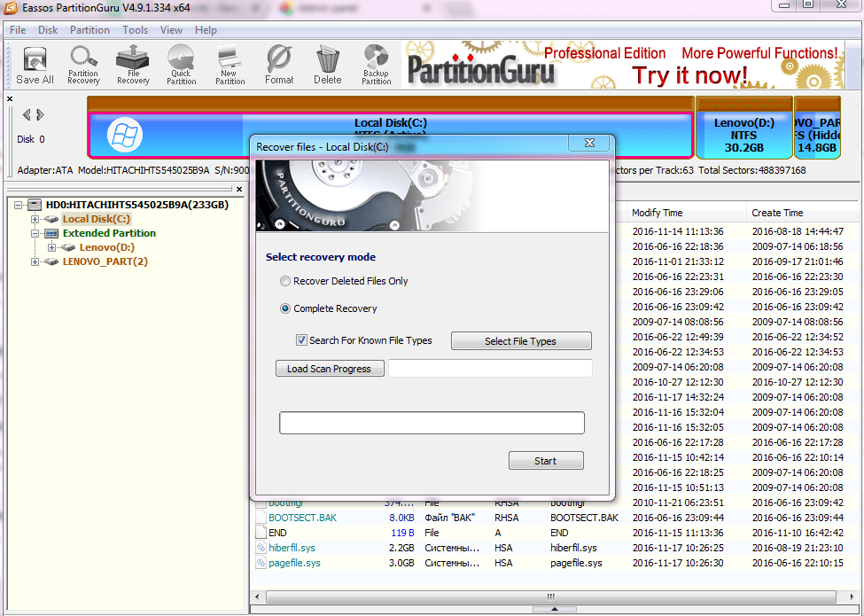The width and height of the screenshot is (864, 616).
Task: Select Local Disk(C:) in the tree
Action: tap(97, 219)
